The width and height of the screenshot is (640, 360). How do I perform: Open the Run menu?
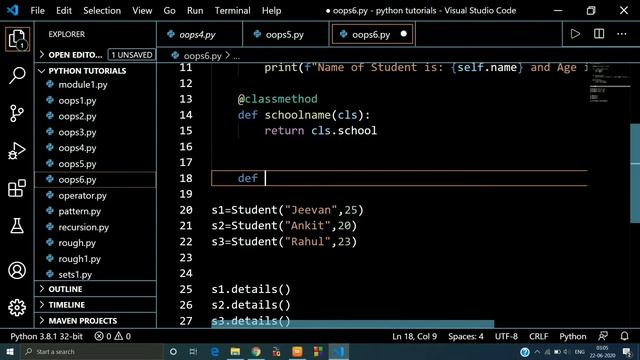click(195, 11)
